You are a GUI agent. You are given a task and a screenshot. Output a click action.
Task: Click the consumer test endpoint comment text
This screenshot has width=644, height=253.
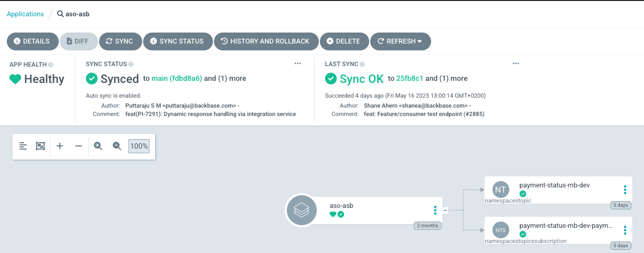click(424, 114)
